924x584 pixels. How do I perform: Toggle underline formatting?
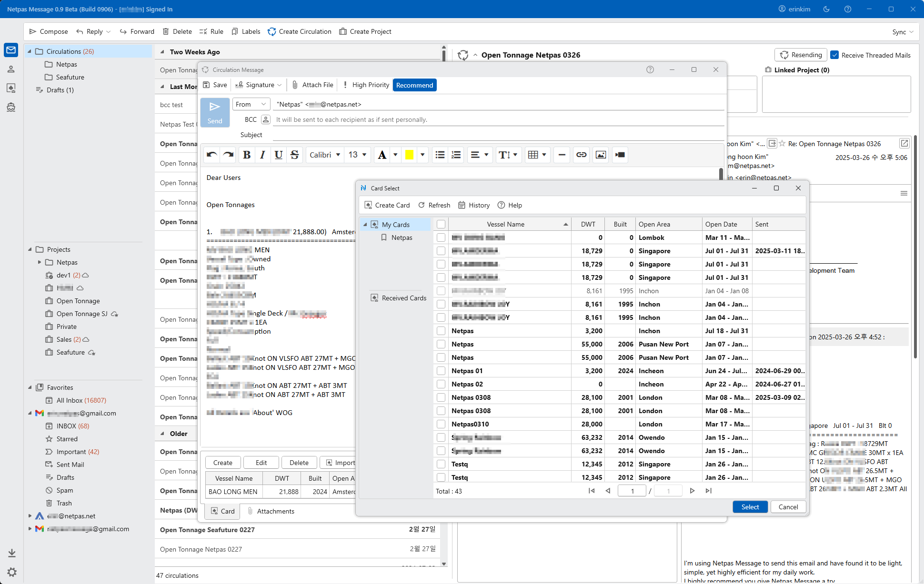(279, 155)
